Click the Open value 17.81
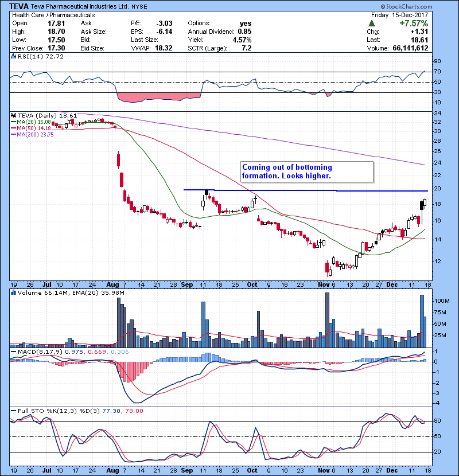 (56, 24)
